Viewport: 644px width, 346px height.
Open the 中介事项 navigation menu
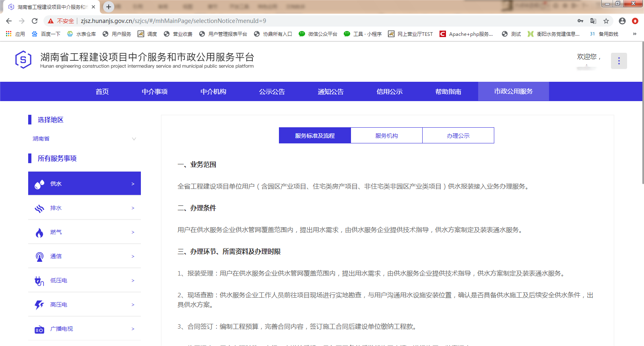pos(155,92)
